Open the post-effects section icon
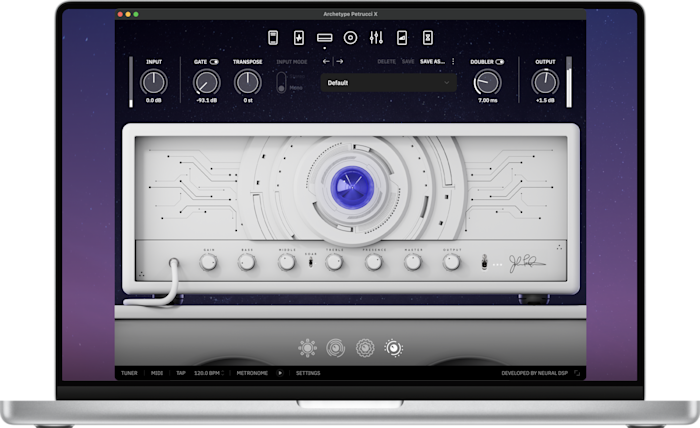Image resolution: width=700 pixels, height=428 pixels. pos(402,37)
